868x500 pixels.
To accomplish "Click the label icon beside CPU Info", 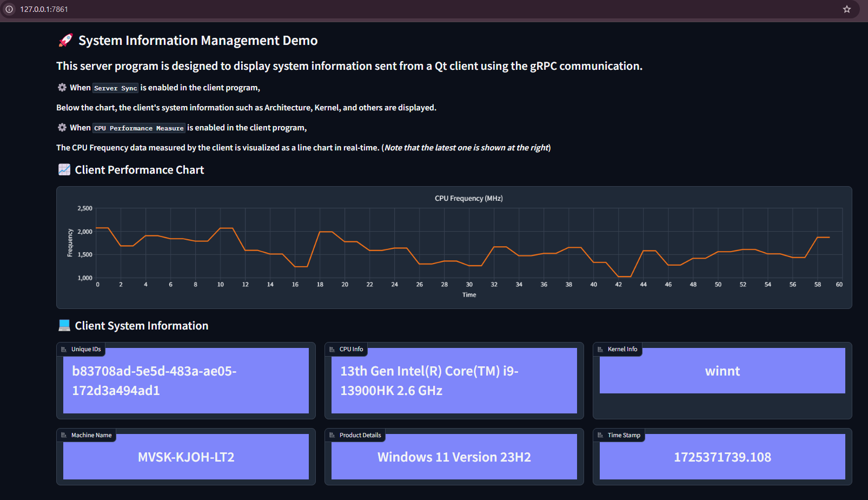I will pos(333,349).
